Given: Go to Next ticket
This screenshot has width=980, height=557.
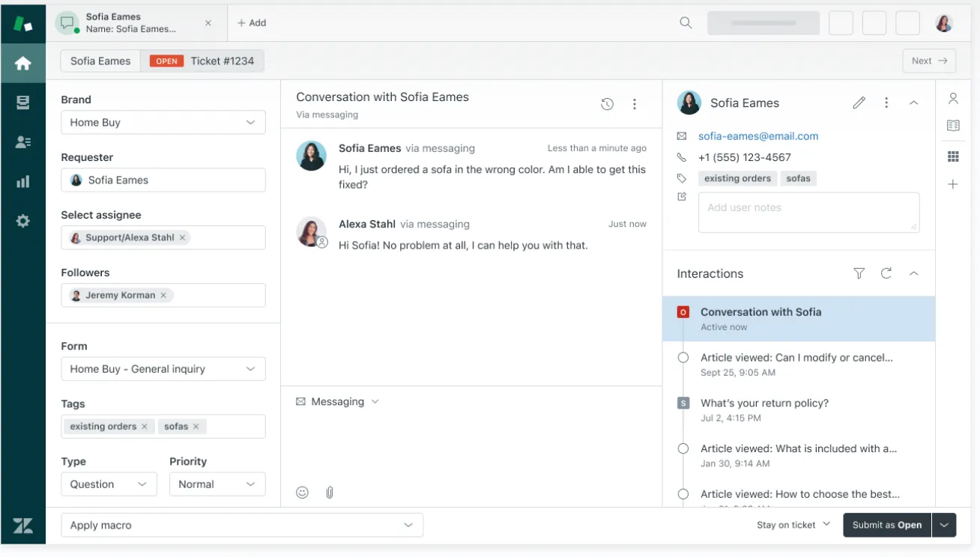Looking at the screenshot, I should pyautogui.click(x=929, y=61).
